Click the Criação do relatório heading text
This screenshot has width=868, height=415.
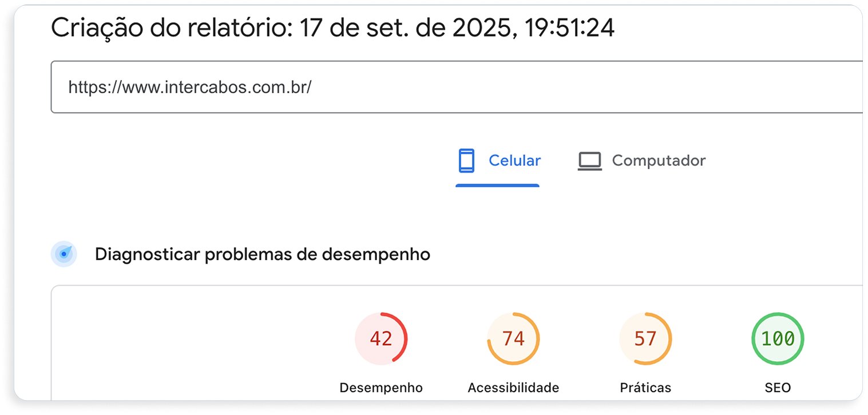[x=172, y=27]
